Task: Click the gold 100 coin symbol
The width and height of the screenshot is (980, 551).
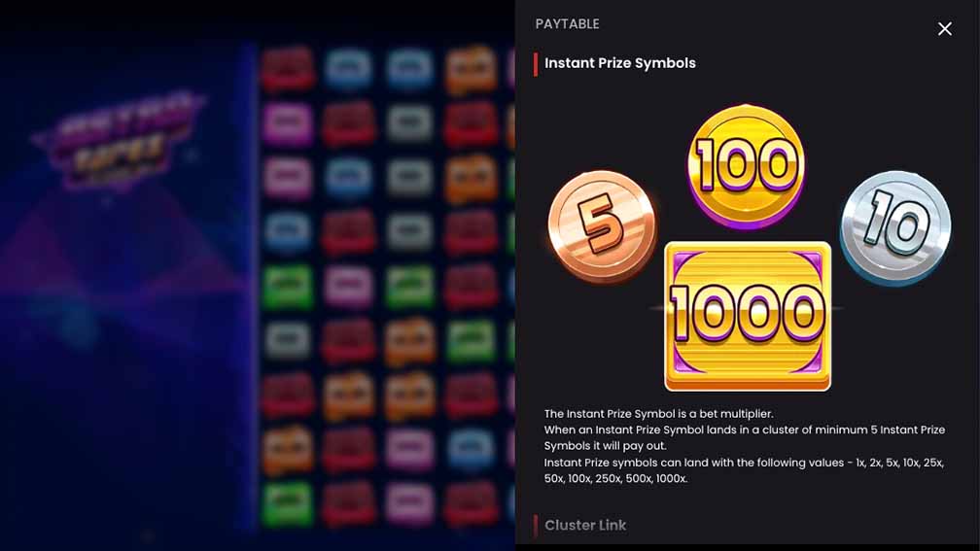Action: pos(747,167)
